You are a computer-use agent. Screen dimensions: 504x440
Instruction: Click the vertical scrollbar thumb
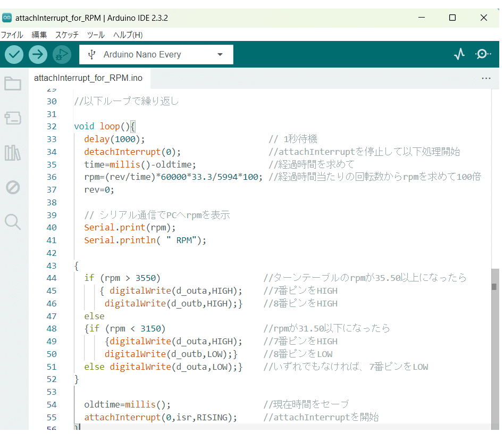point(494,349)
